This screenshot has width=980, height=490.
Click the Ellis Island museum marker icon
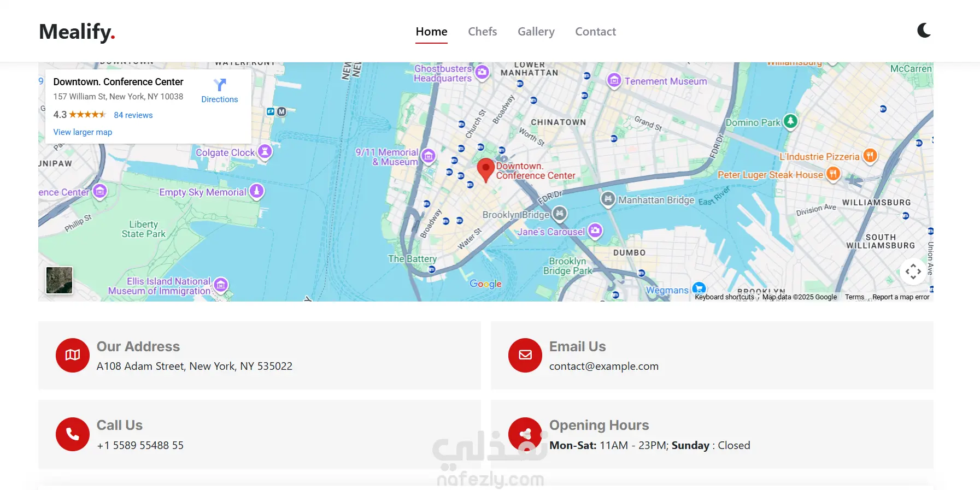(221, 285)
